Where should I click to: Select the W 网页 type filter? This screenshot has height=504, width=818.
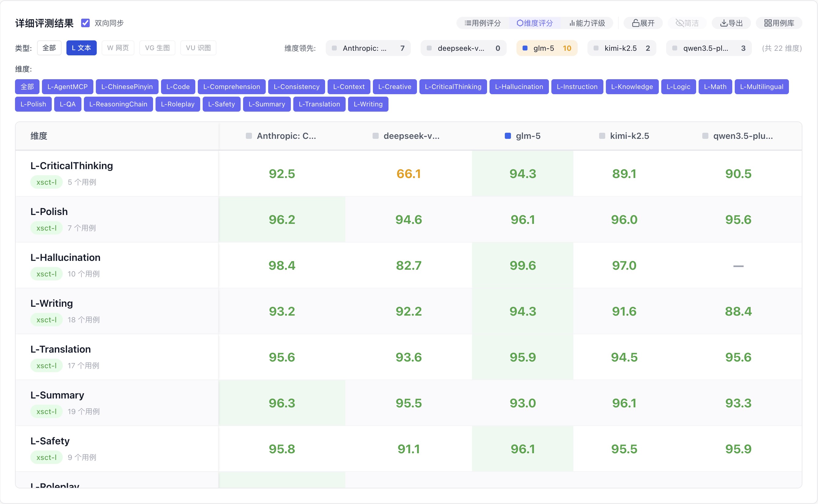tap(118, 48)
